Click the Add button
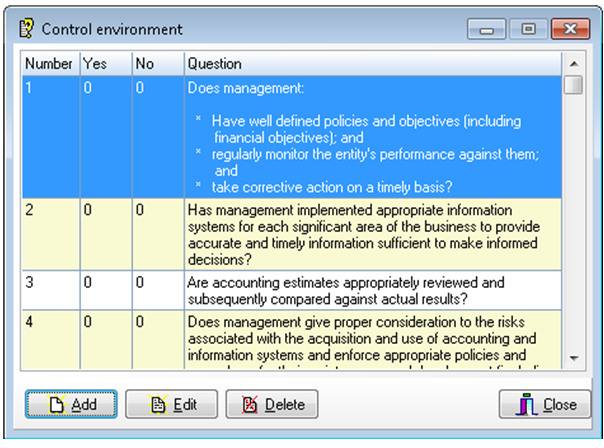The width and height of the screenshot is (604, 448). click(71, 404)
